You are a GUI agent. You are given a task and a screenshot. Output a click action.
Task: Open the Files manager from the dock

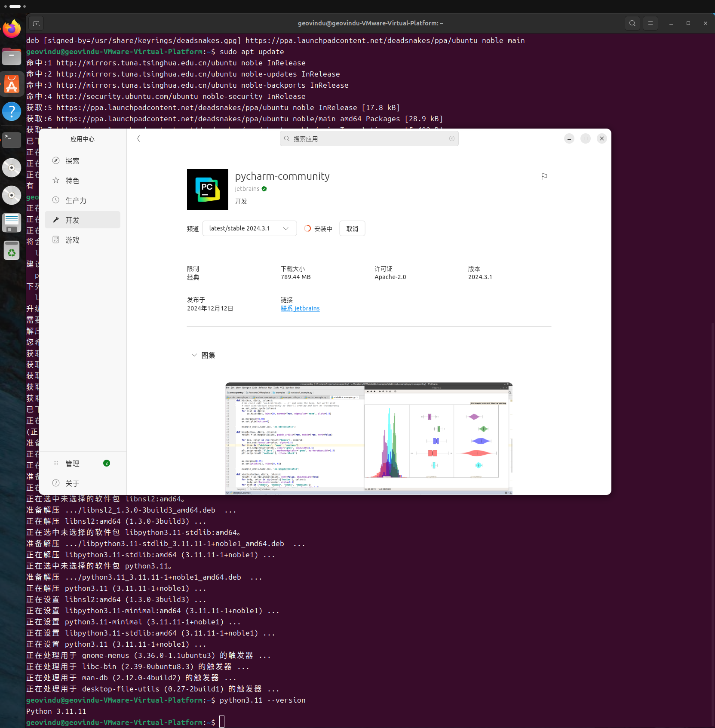coord(12,56)
